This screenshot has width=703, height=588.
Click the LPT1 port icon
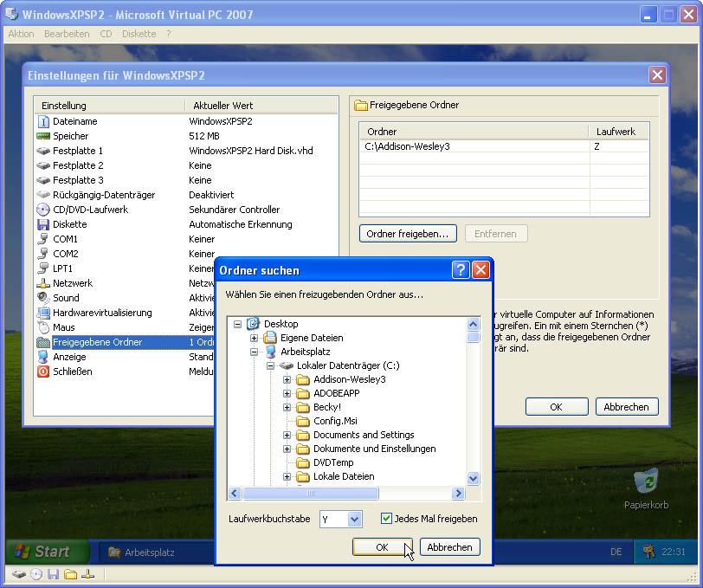tap(43, 268)
